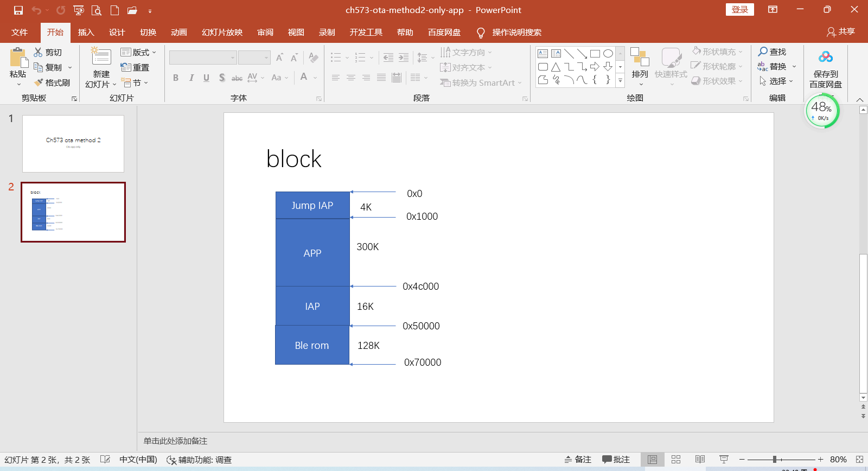The height and width of the screenshot is (471, 868).
Task: Toggle Strikethrough formatting
Action: tap(237, 78)
